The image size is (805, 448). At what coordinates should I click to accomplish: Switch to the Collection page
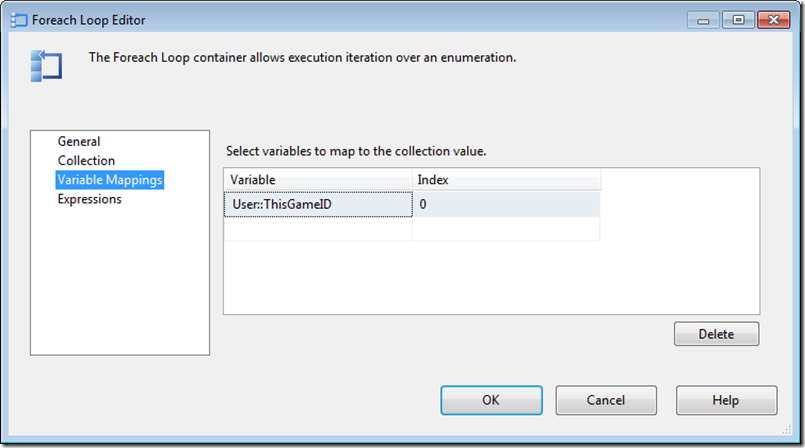click(x=86, y=161)
